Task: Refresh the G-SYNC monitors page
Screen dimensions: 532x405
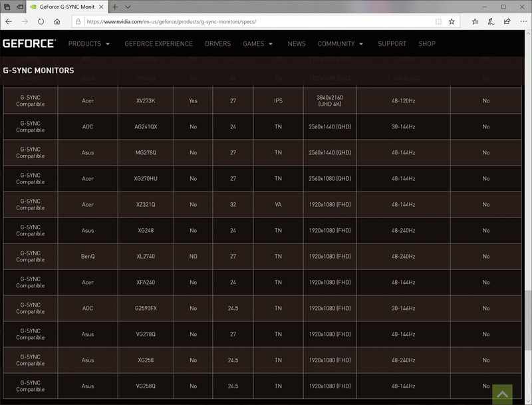Action: pos(41,21)
